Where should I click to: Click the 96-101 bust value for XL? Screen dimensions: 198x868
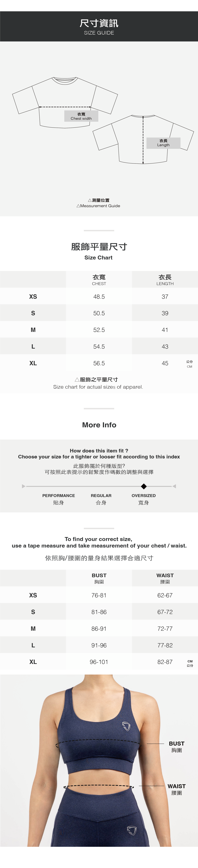(x=99, y=662)
